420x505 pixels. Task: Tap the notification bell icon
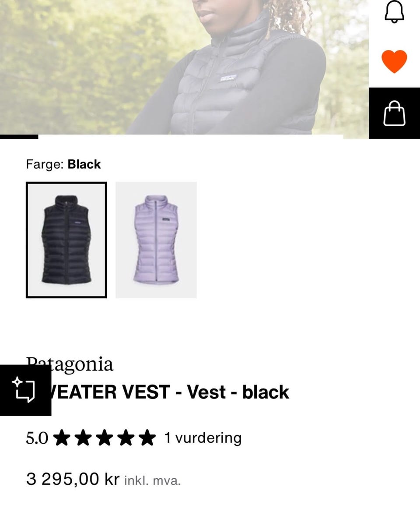[394, 12]
